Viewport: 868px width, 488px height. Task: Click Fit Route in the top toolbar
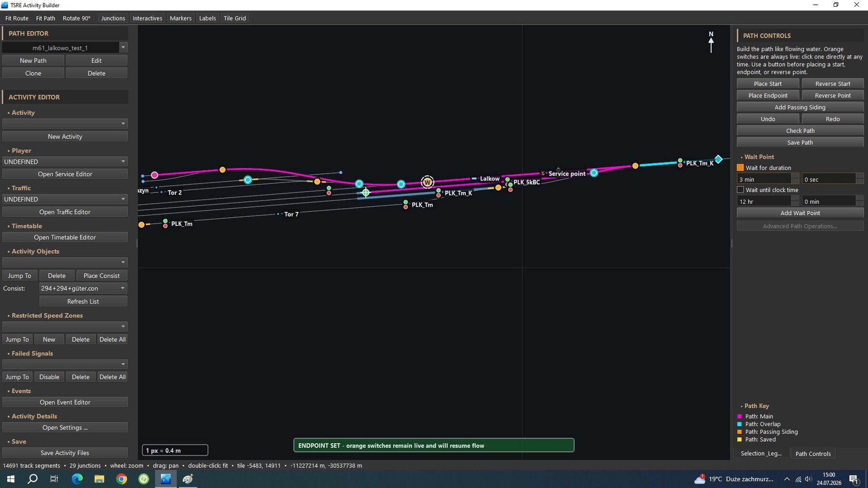(x=17, y=18)
